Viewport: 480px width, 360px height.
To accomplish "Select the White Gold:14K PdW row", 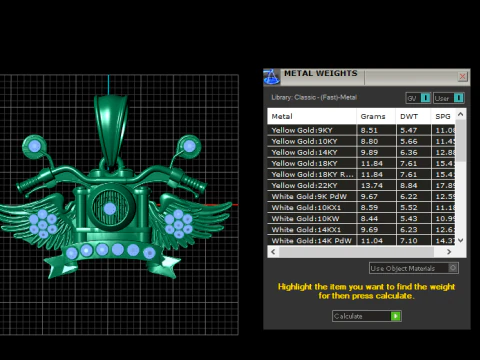I will (x=361, y=240).
